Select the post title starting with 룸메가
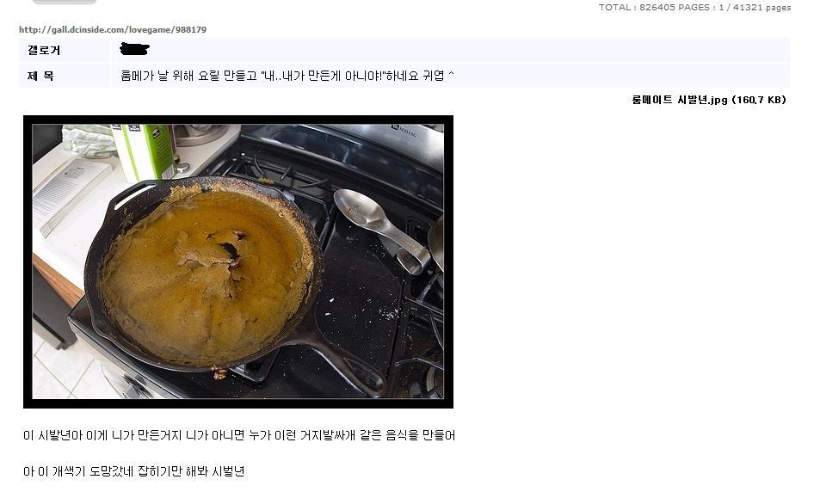The width and height of the screenshot is (814, 504). pos(287,76)
